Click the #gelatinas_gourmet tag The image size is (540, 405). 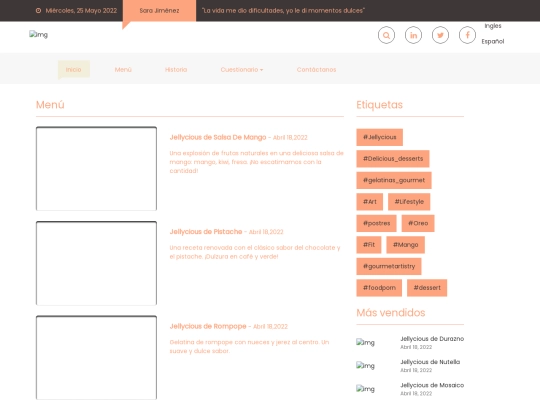(394, 180)
